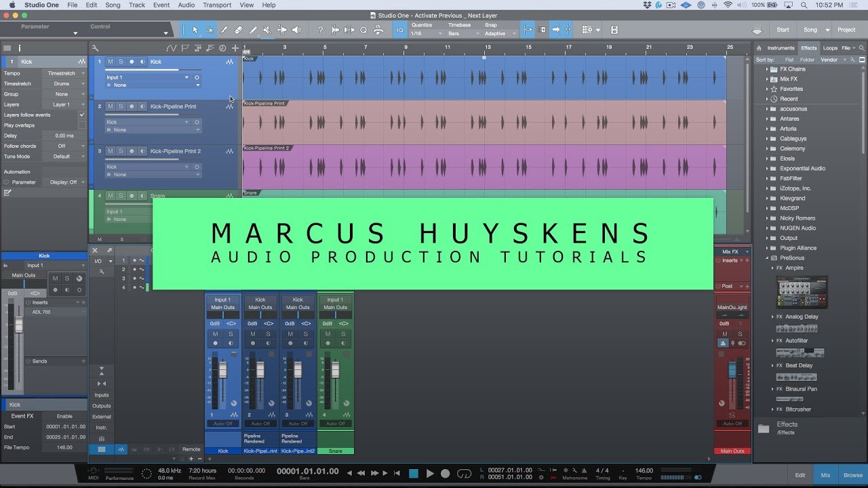Open the tempo track clock icon
This screenshot has height=488, width=868.
222,48
